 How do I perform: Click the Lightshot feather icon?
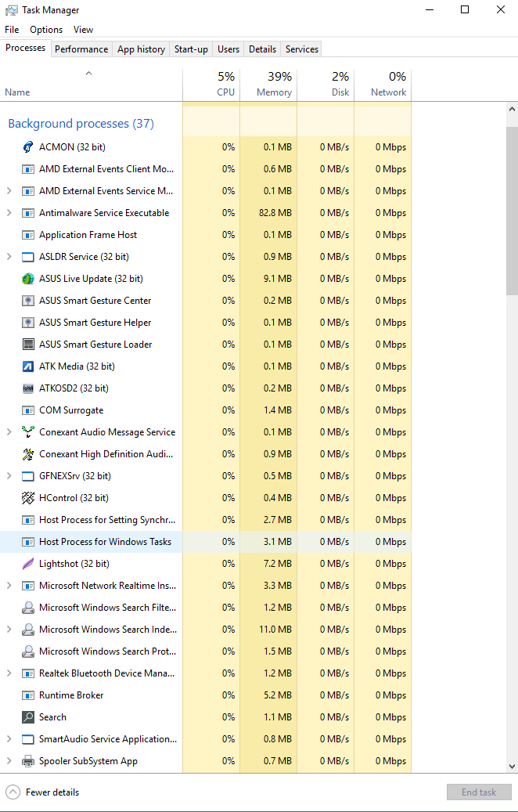click(28, 564)
